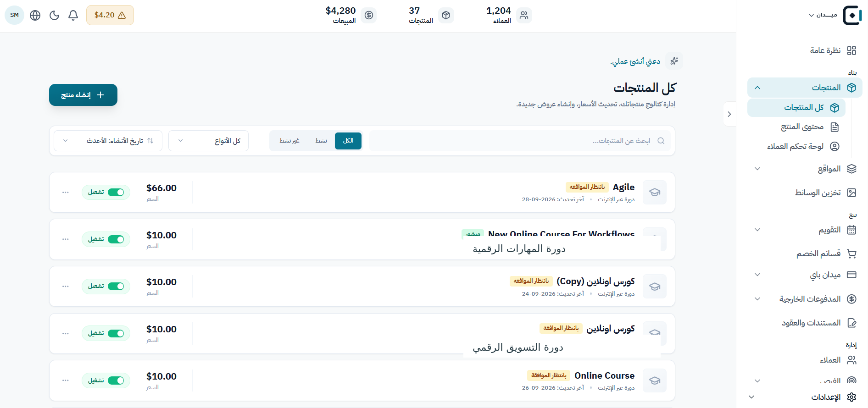Viewport: 868px width, 408px height.
Task: Open the language globe icon
Action: click(x=35, y=15)
